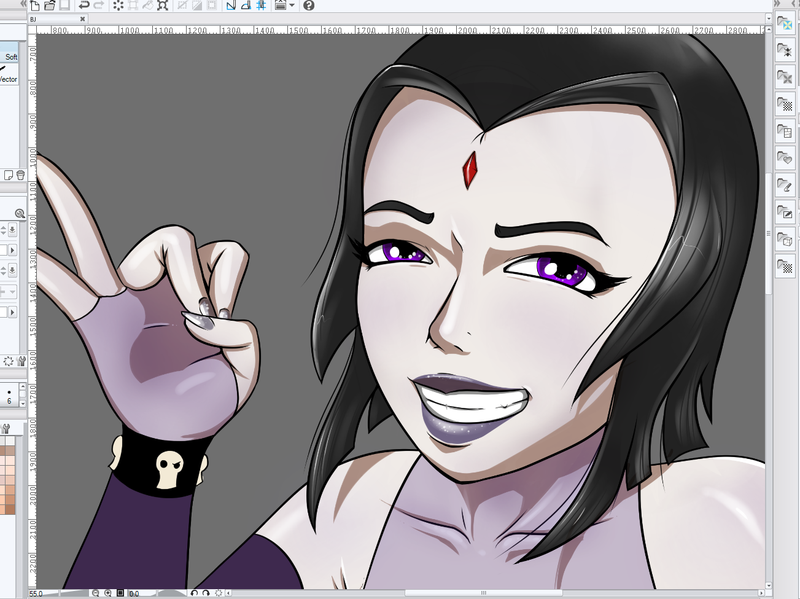Open a file with folder icon
The width and height of the screenshot is (800, 599).
coord(49,6)
